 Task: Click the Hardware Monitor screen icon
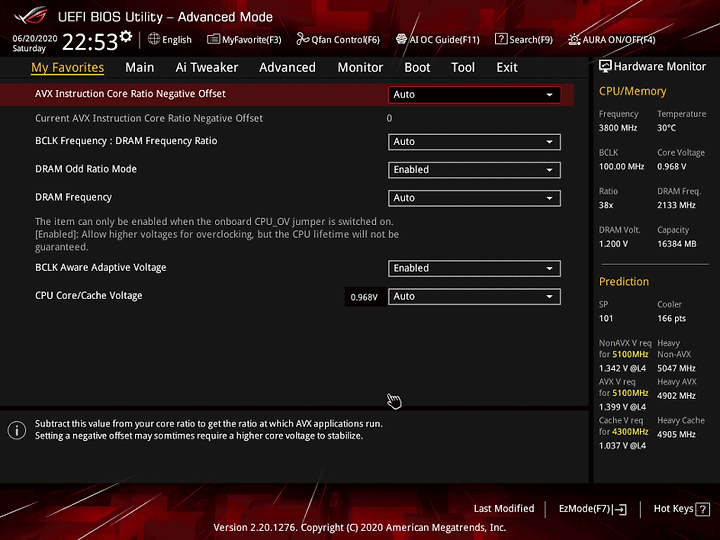click(605, 67)
